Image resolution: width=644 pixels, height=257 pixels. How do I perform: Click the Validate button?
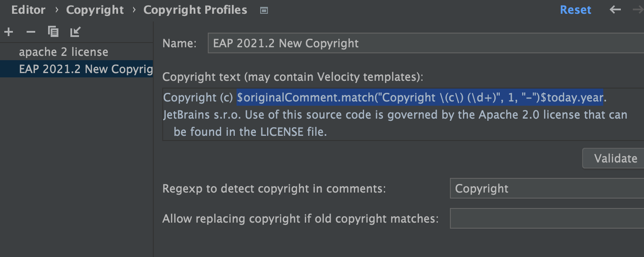tap(615, 158)
